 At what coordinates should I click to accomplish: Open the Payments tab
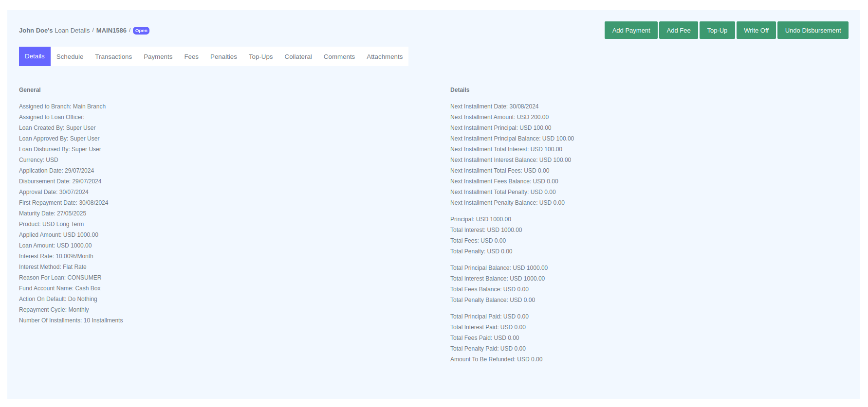pyautogui.click(x=158, y=57)
